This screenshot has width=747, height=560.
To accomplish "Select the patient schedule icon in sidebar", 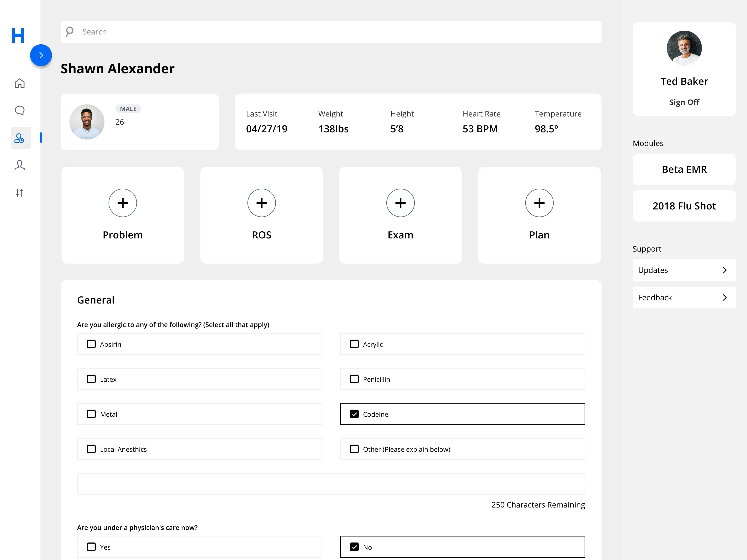I will coord(20,138).
